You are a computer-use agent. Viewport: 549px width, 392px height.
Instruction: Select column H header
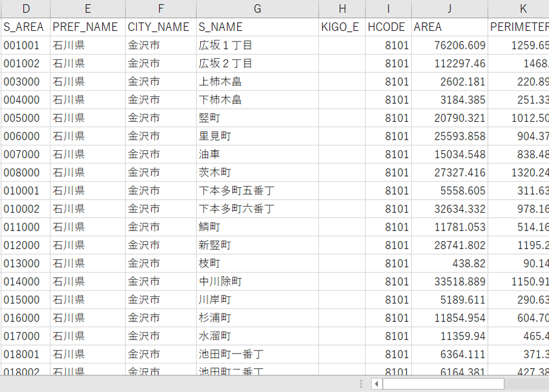pyautogui.click(x=342, y=9)
